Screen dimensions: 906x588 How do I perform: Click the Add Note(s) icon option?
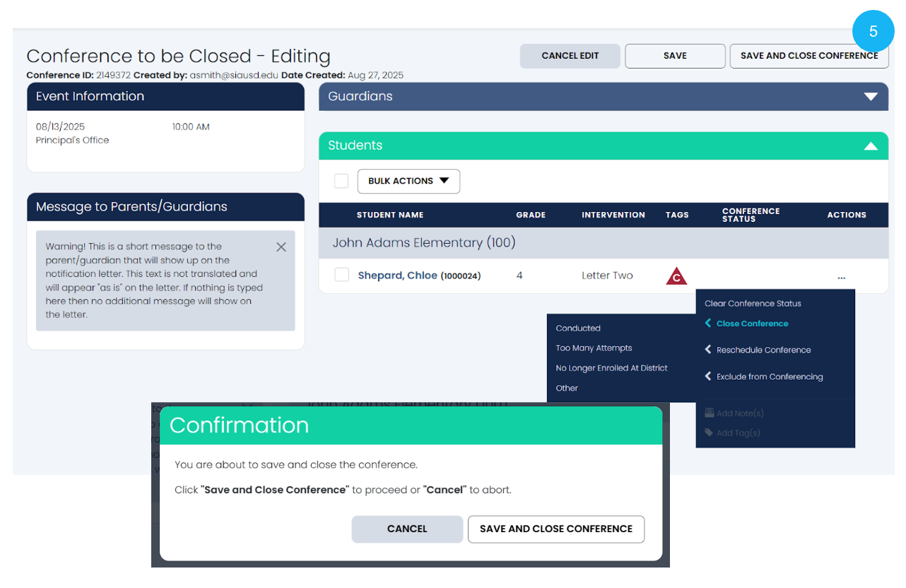[x=710, y=413]
